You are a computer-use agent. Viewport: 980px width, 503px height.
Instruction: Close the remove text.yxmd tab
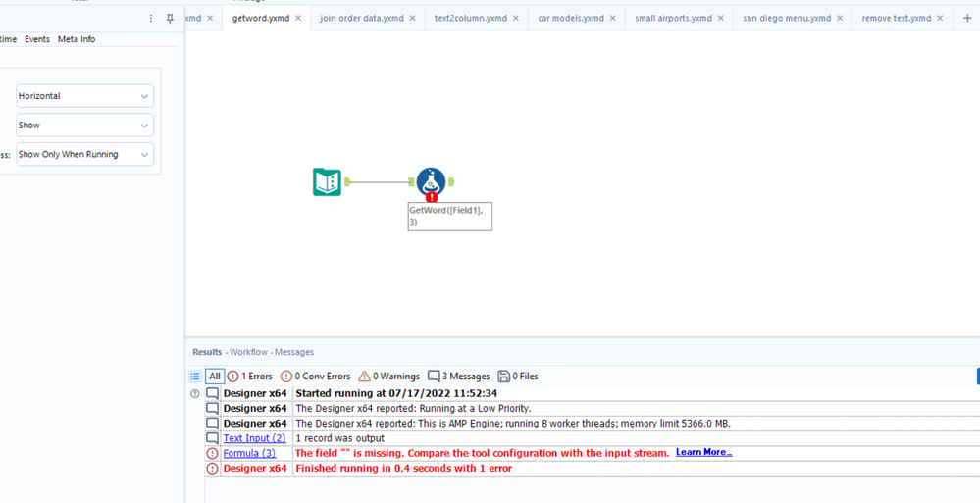coord(940,18)
